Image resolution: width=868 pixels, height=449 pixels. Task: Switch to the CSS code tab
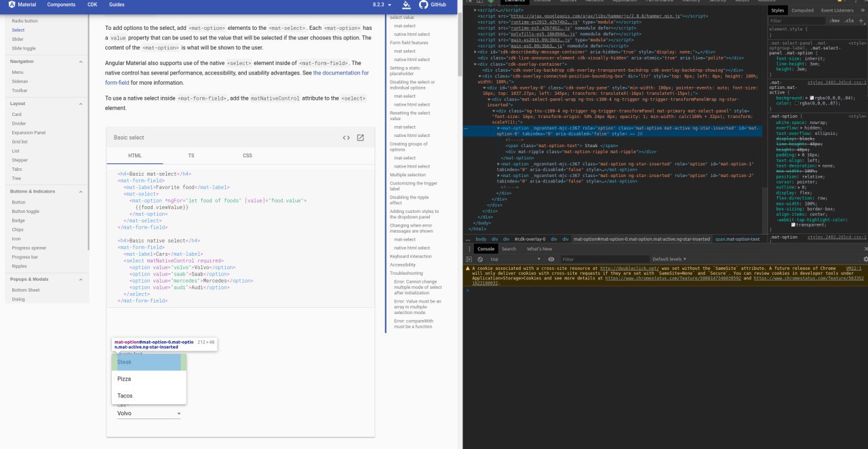(248, 155)
